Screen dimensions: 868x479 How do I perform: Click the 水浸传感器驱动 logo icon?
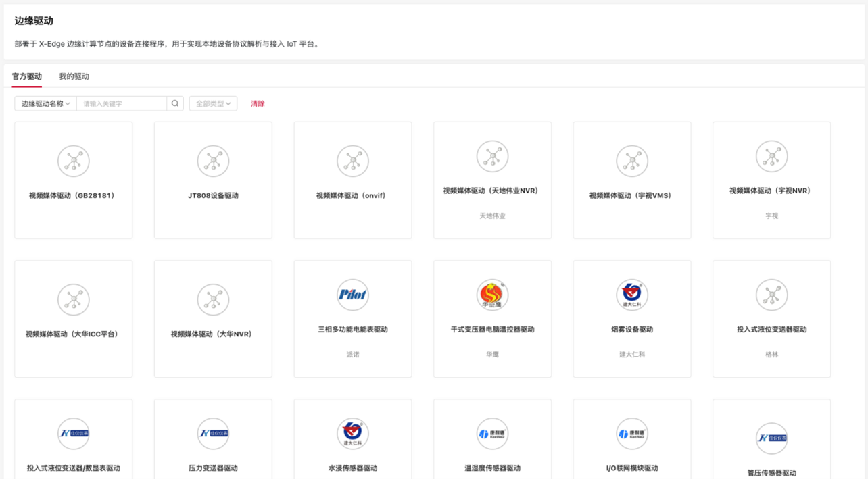352,434
